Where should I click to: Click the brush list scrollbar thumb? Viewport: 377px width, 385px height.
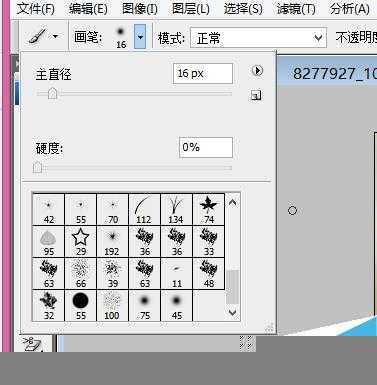tap(233, 287)
